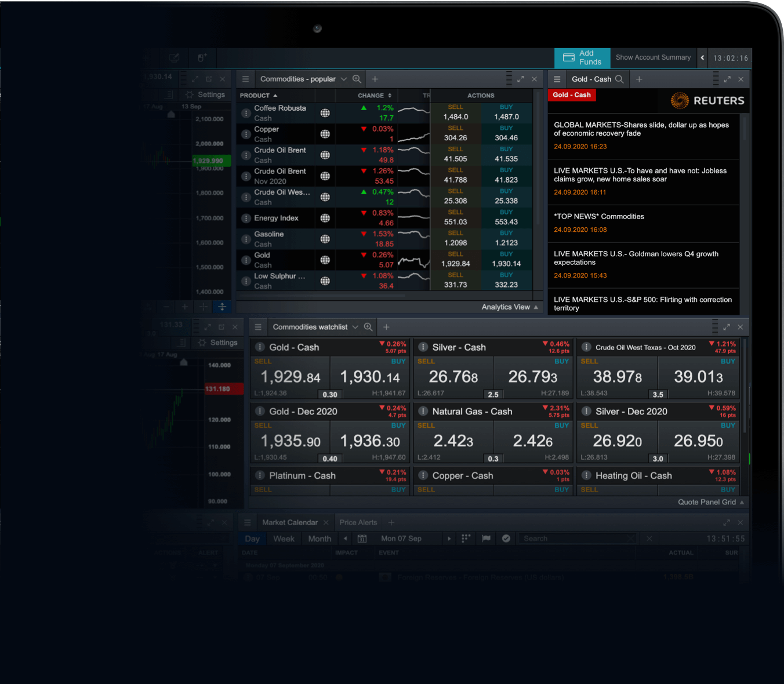Open the hamburger menu on Commodities - popular panel
784x684 pixels.
245,78
